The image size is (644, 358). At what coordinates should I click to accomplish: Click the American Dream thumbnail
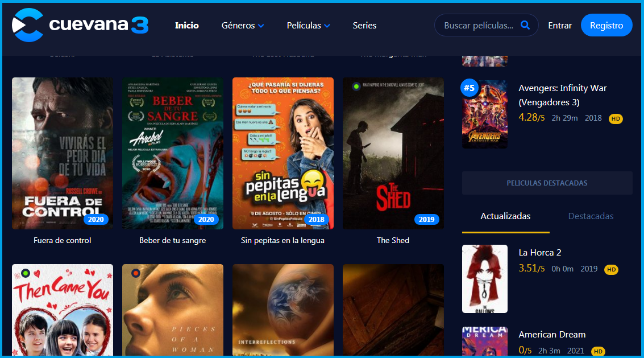coord(484,340)
